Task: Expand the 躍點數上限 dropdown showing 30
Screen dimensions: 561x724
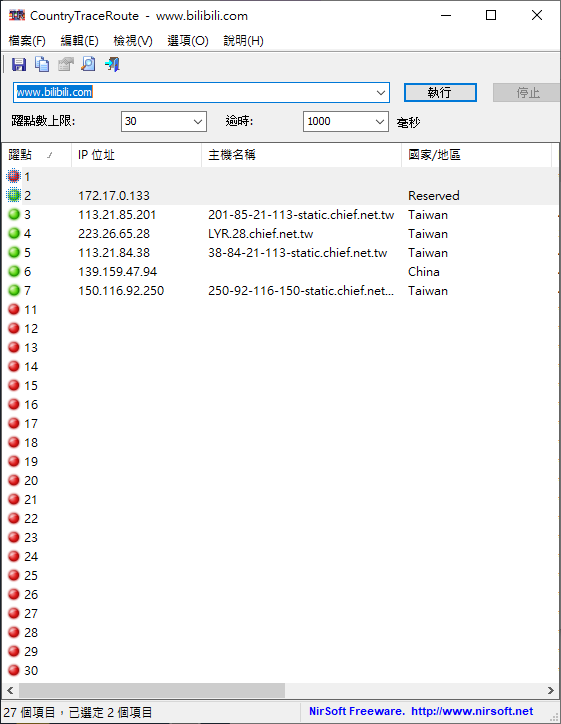Action: [198, 121]
